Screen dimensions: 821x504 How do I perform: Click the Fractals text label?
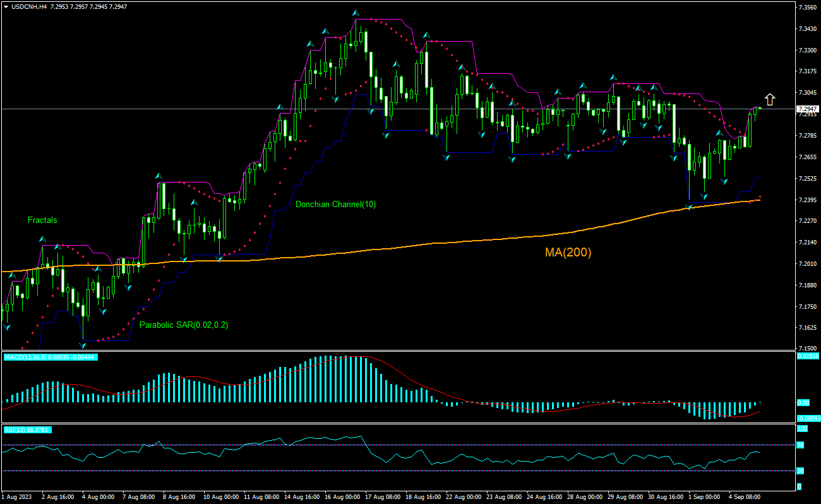point(42,220)
